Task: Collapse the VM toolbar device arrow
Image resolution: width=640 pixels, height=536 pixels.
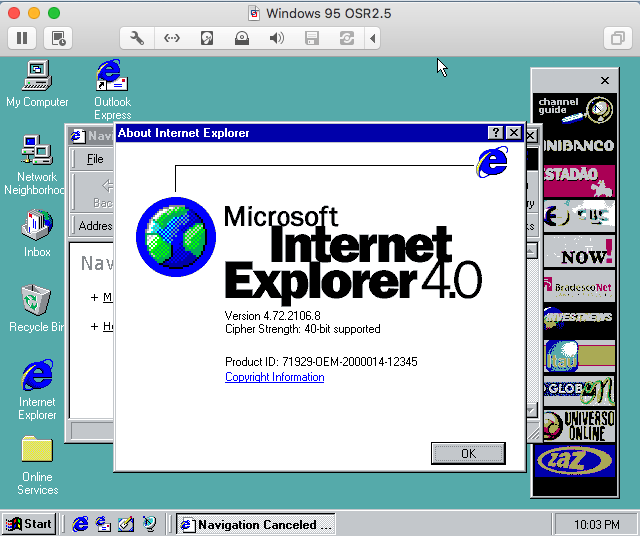Action: [373, 38]
